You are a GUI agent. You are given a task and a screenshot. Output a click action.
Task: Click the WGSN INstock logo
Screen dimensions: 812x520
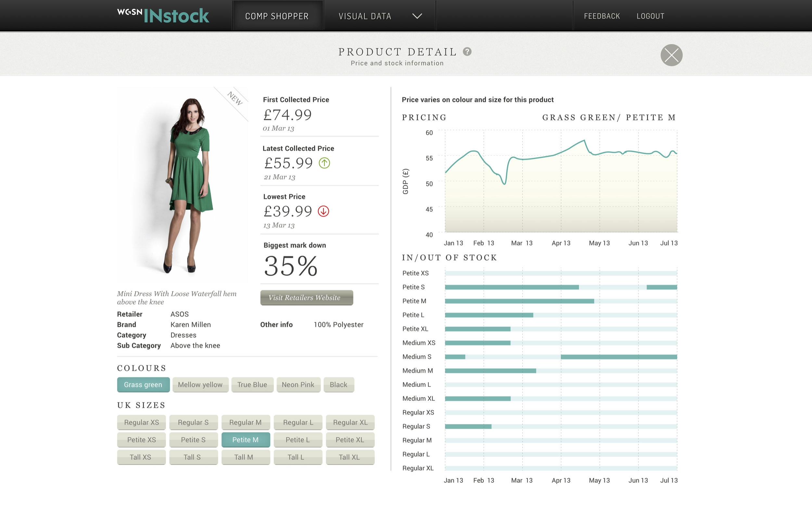163,16
